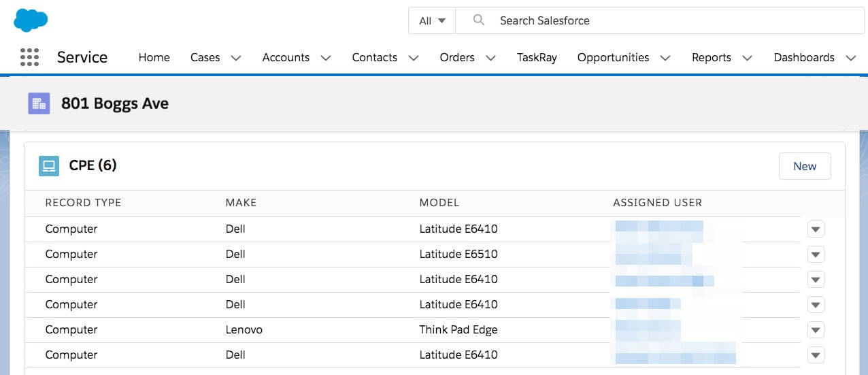Open row actions for last Latitude E6410 row
The width and height of the screenshot is (868, 375).
[x=816, y=355]
